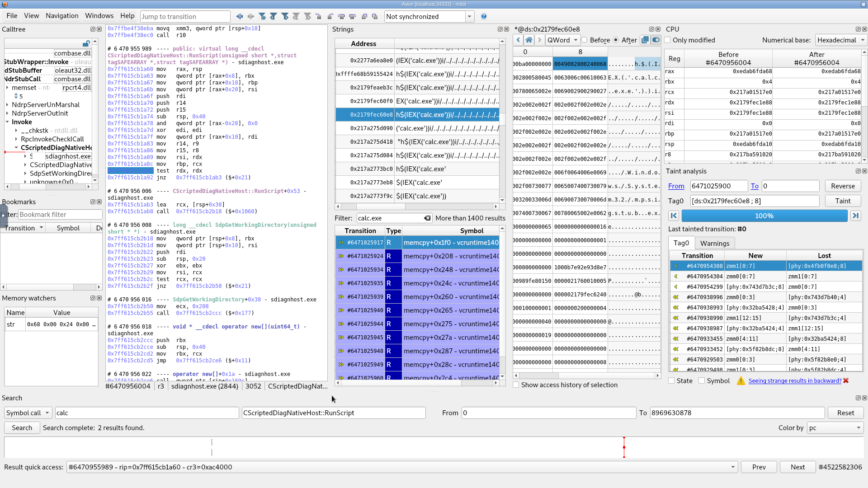Click previous arrow in memory view toolbar

pyautogui.click(x=518, y=40)
